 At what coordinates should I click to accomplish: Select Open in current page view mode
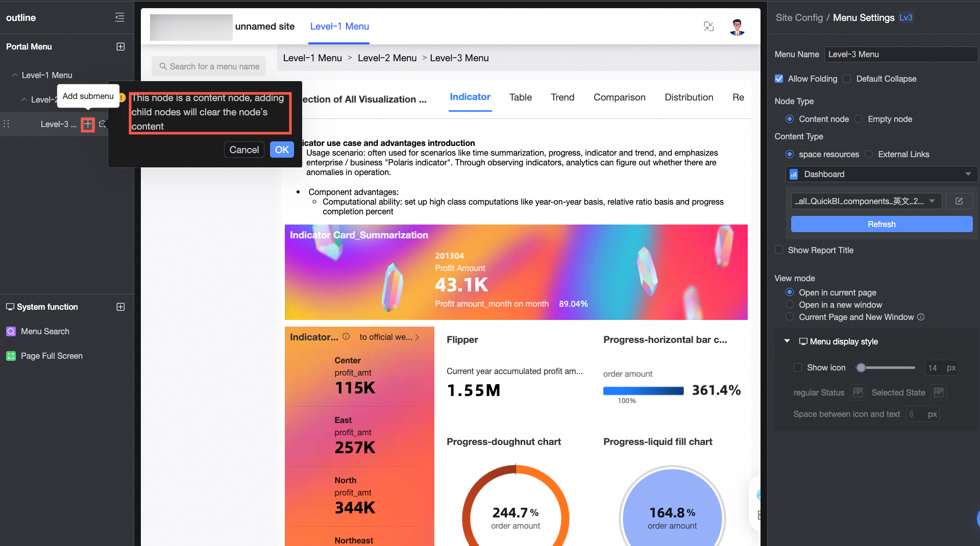point(790,292)
